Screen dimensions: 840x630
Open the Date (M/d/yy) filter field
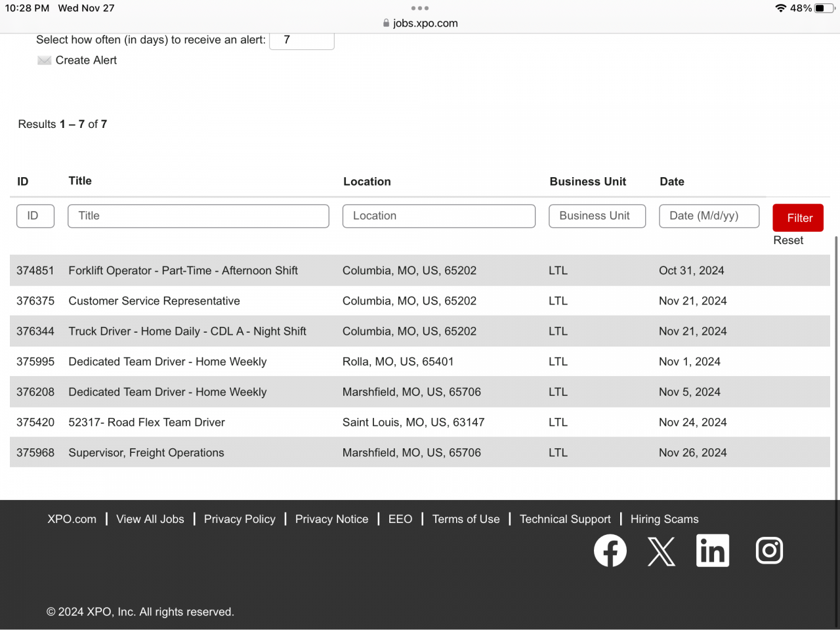click(x=709, y=216)
